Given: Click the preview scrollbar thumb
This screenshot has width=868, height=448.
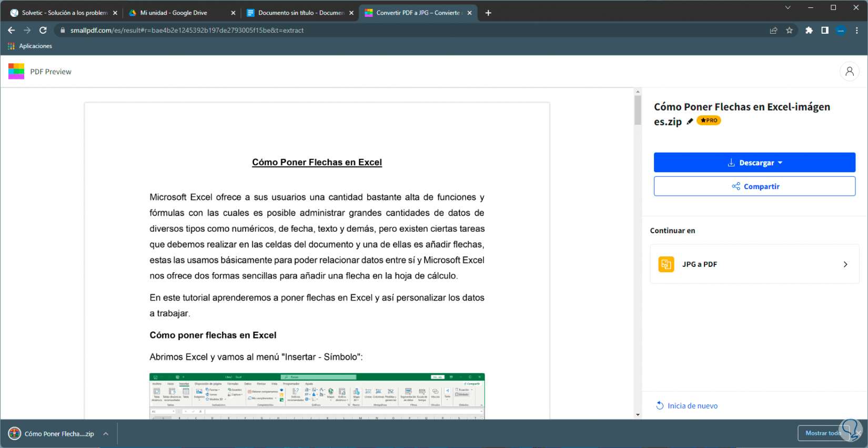Looking at the screenshot, I should tap(638, 109).
